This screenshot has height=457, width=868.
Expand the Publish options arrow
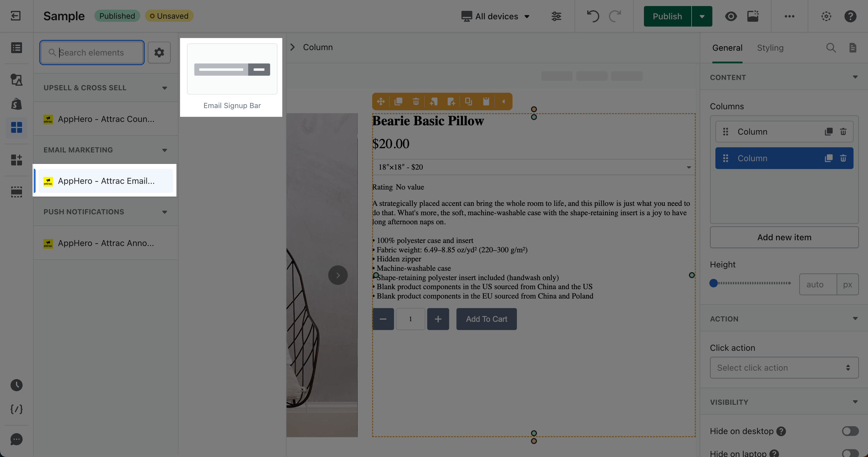[x=702, y=16]
